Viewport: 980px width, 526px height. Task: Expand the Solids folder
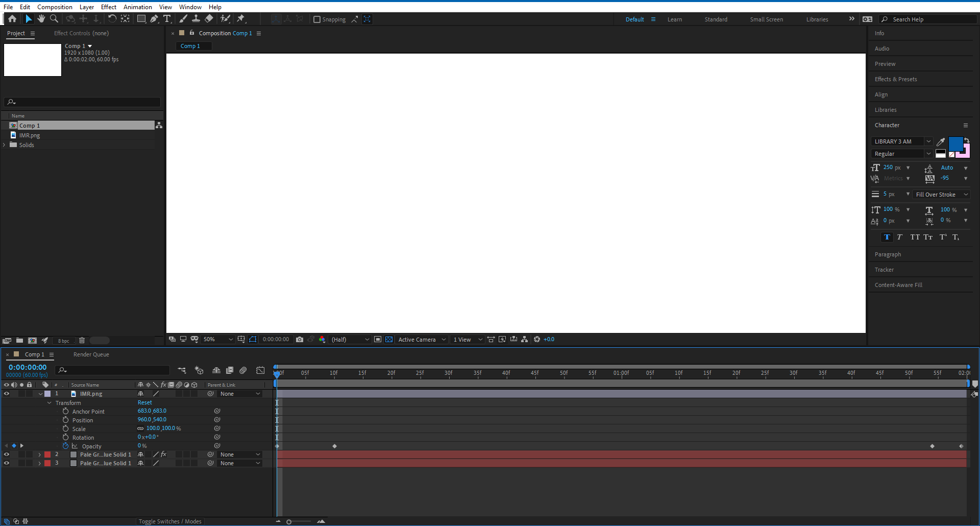tap(4, 145)
